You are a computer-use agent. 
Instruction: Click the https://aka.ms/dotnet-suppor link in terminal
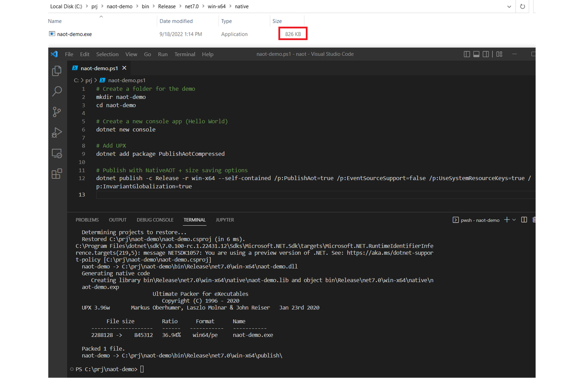390,253
